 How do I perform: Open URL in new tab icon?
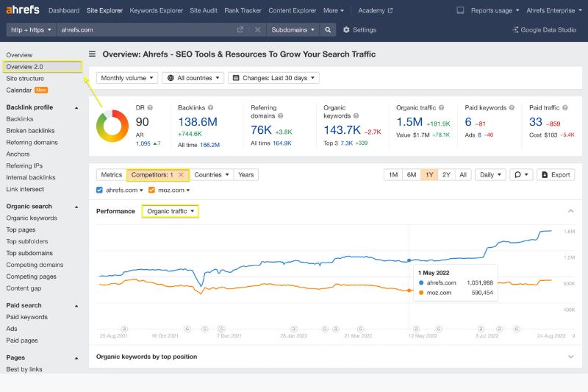point(240,30)
